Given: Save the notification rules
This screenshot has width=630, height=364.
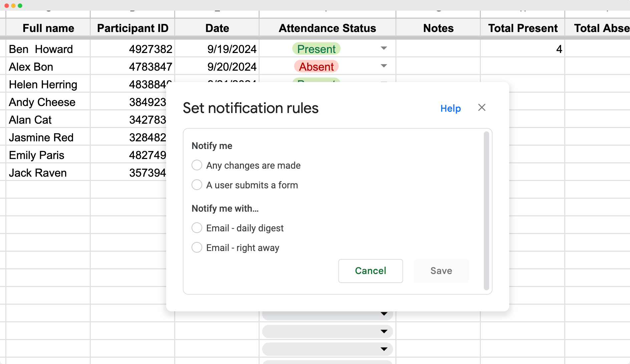Looking at the screenshot, I should click(441, 271).
